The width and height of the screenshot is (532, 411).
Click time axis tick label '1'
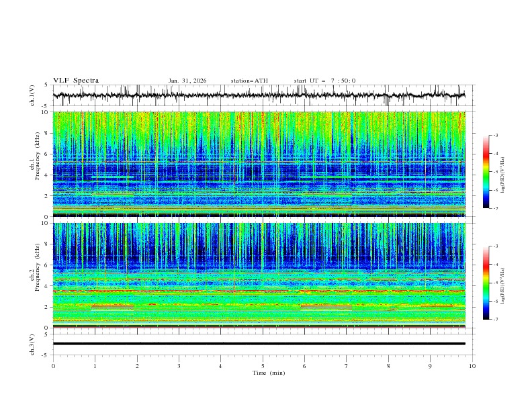[x=95, y=366]
